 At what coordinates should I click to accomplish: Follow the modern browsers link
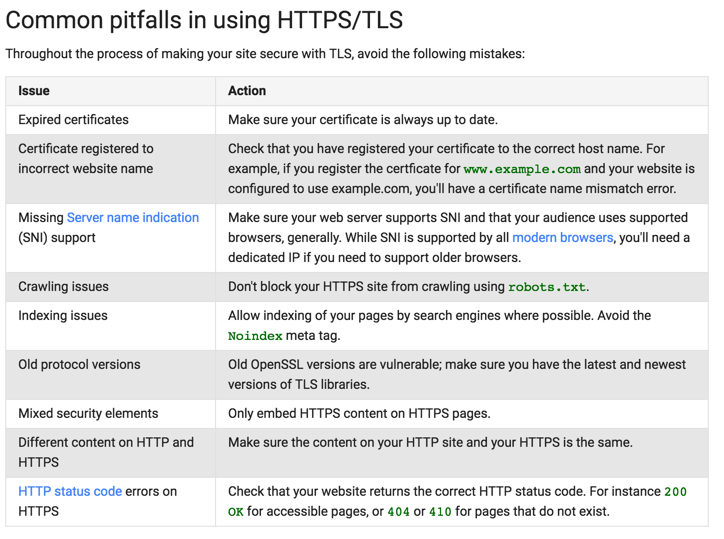pos(562,237)
